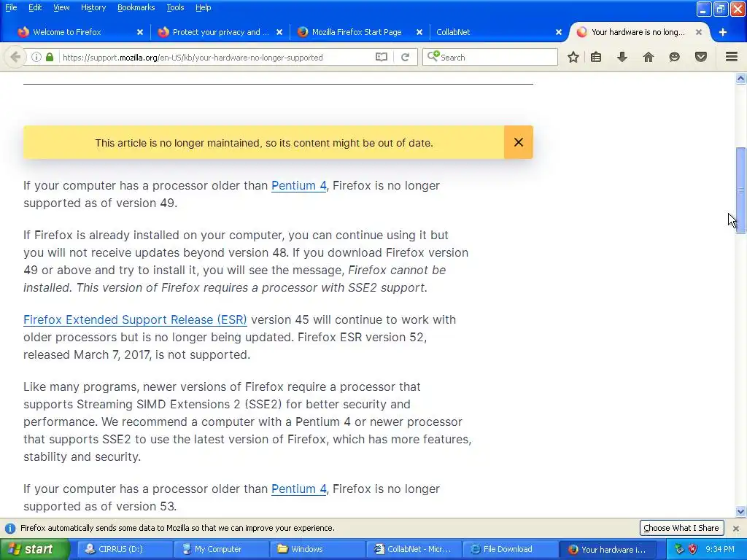Open the Downloads arrow icon
Image resolution: width=747 pixels, height=560 pixels.
[622, 57]
